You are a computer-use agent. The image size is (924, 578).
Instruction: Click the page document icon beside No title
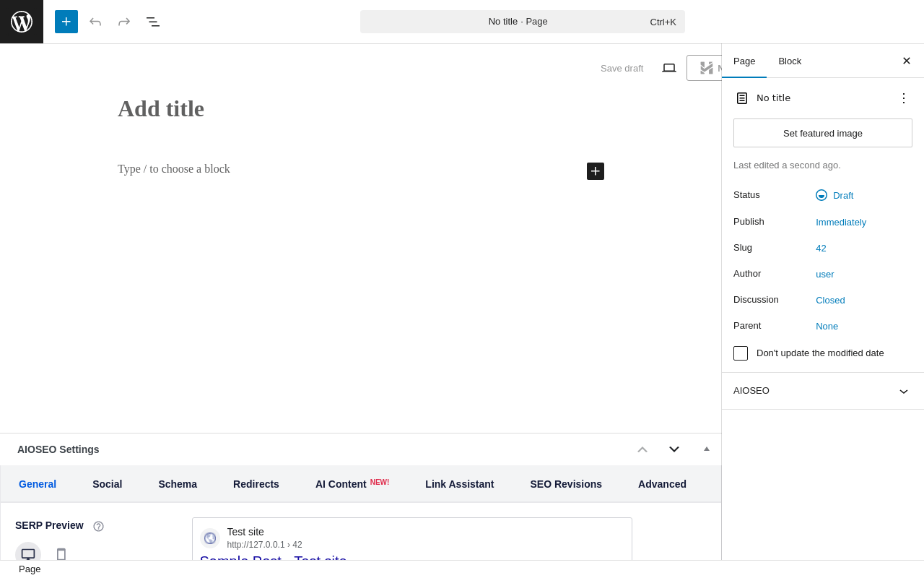pos(742,98)
